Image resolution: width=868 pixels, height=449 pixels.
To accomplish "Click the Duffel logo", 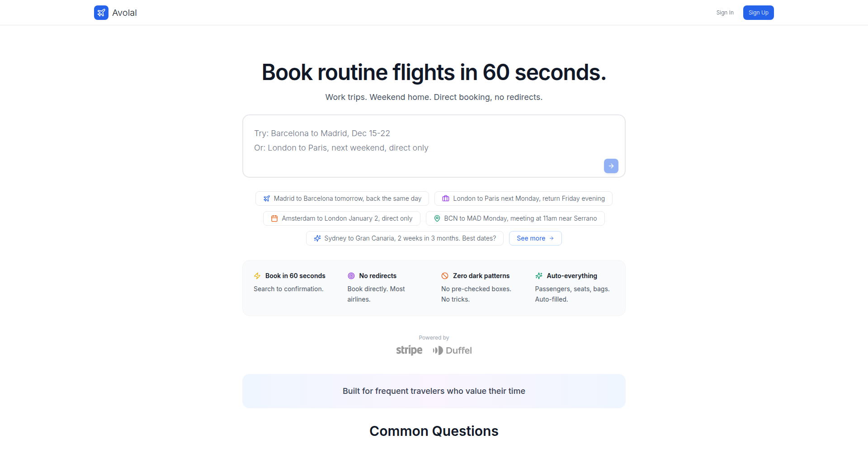I will pyautogui.click(x=452, y=350).
